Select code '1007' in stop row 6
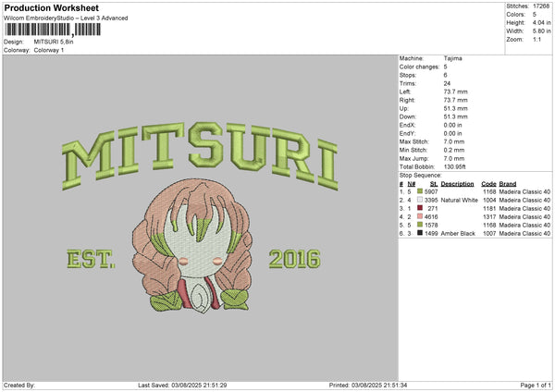Viewport: 555px width, 392px height. tap(489, 234)
